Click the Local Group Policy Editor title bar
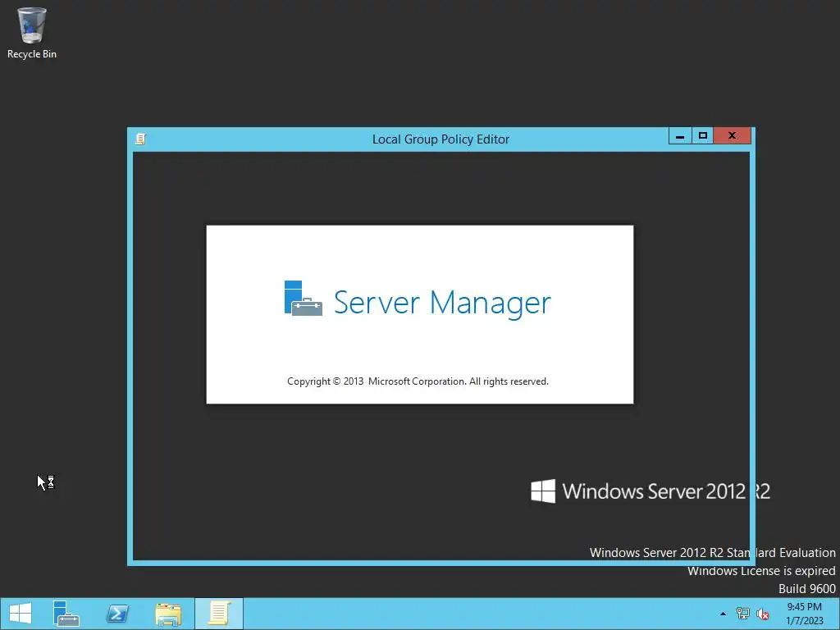This screenshot has width=840, height=630. [441, 139]
